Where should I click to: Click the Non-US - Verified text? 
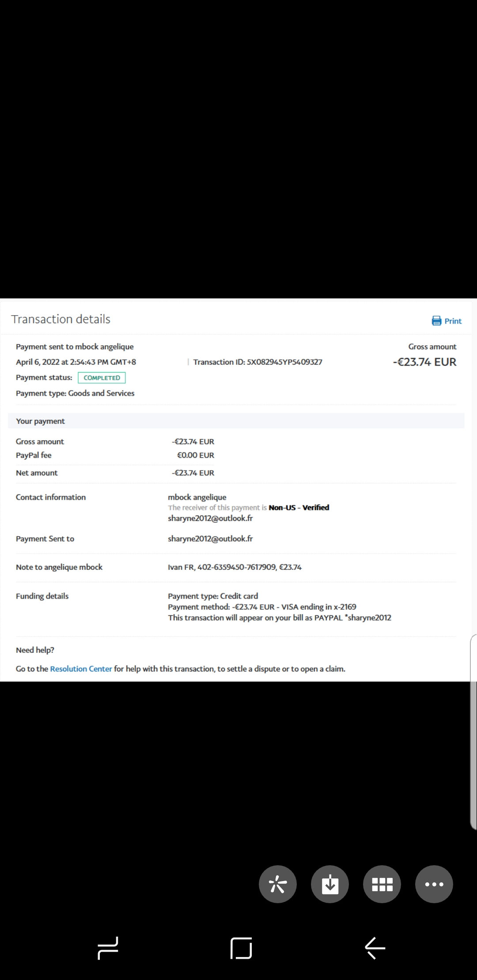[x=299, y=508]
